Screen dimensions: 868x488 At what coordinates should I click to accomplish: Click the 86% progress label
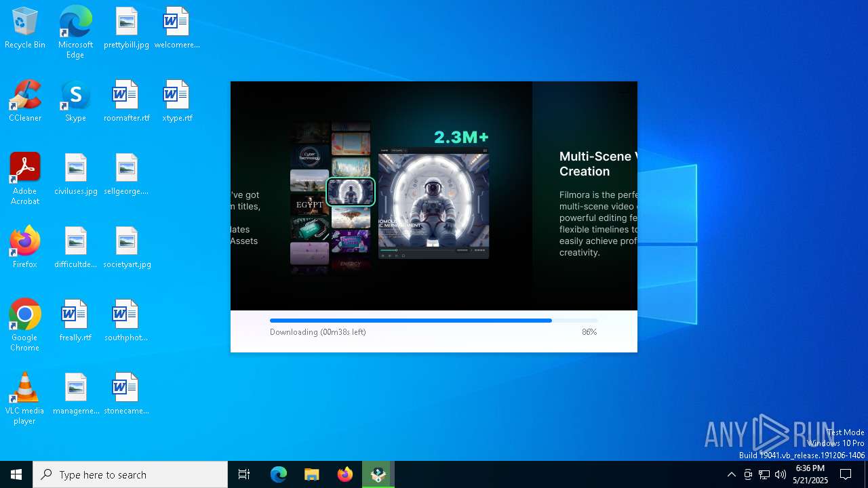click(x=589, y=332)
